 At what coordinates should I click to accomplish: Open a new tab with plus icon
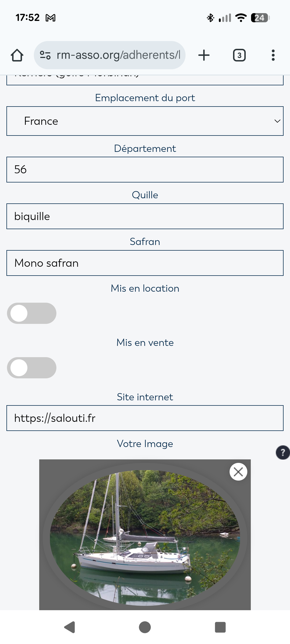coord(204,55)
